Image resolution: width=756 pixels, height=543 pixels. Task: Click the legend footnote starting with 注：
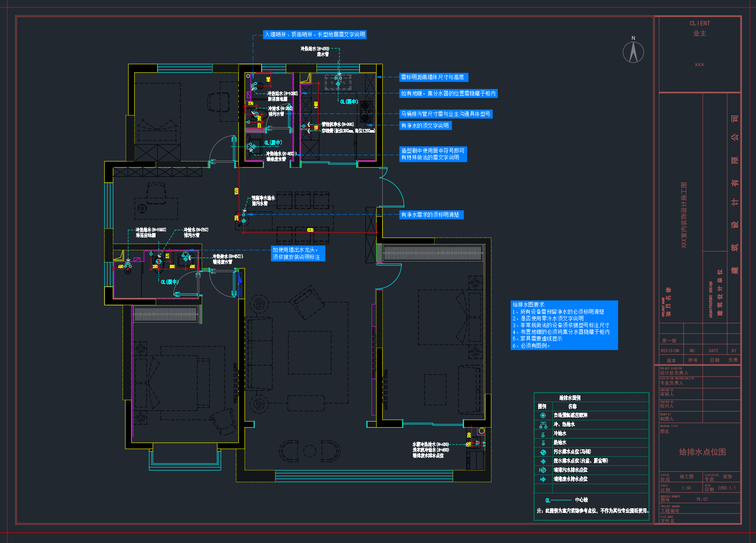point(593,511)
